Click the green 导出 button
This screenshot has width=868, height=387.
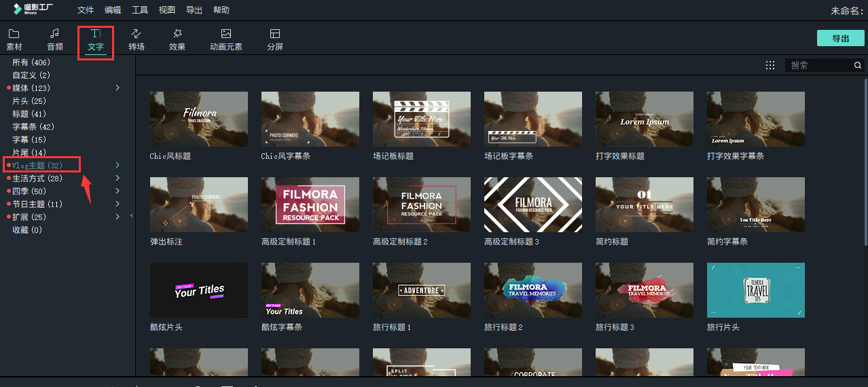(840, 38)
